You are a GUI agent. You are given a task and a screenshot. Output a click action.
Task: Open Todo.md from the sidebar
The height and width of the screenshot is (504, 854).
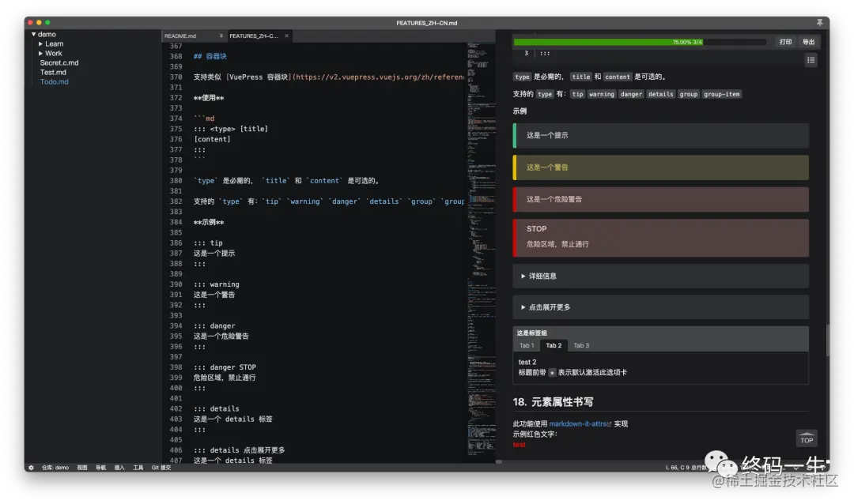[53, 81]
